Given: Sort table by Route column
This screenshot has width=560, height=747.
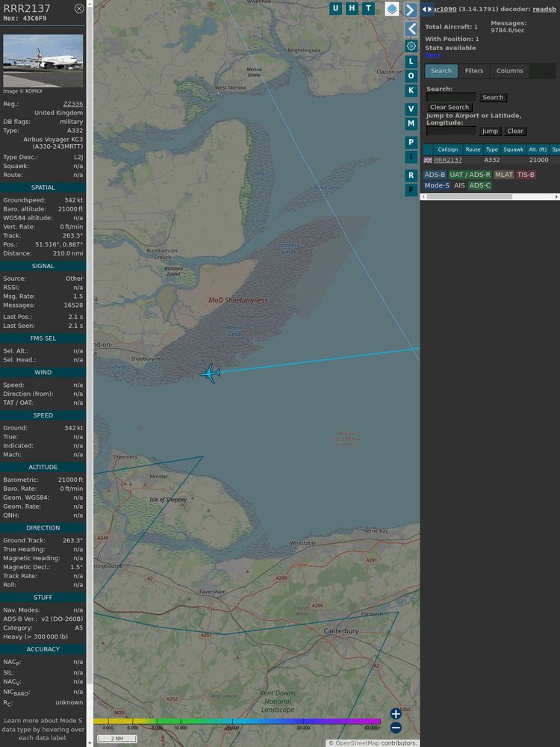Looking at the screenshot, I should pos(473,149).
